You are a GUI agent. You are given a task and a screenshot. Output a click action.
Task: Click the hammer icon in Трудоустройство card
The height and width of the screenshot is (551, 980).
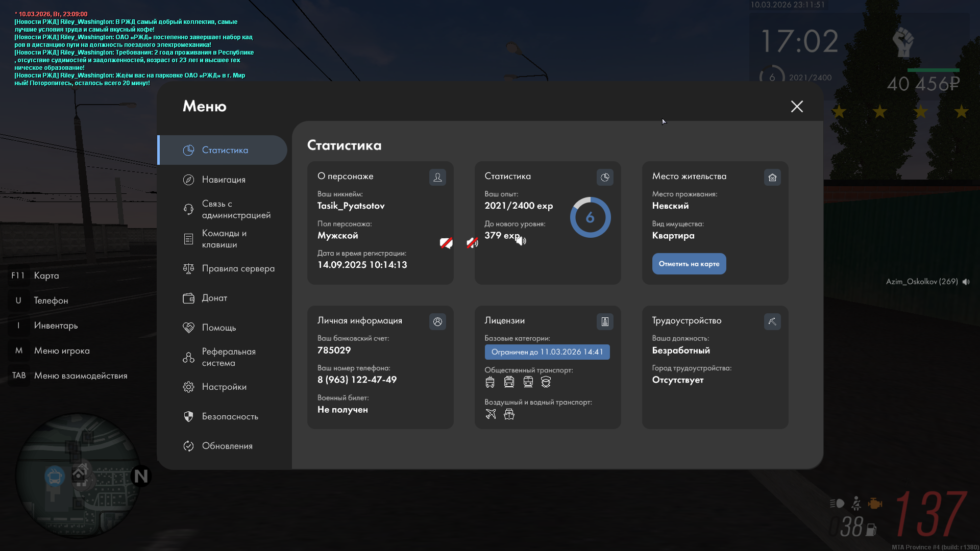click(772, 321)
